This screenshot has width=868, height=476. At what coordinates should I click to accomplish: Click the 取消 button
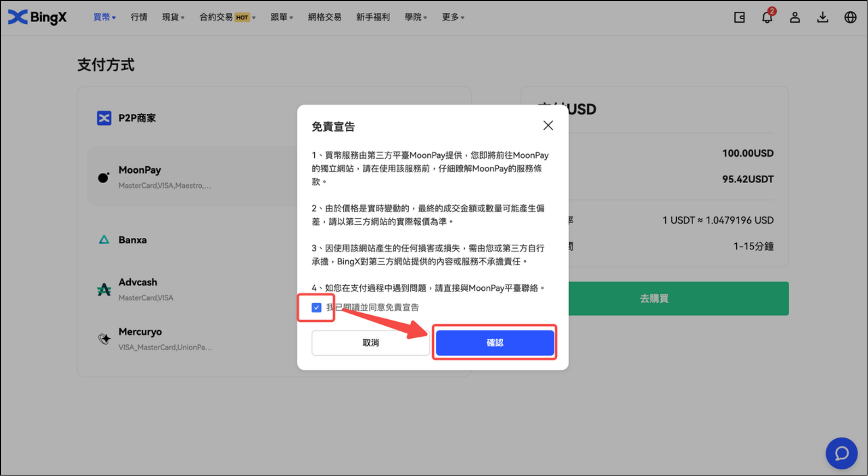pyautogui.click(x=371, y=343)
